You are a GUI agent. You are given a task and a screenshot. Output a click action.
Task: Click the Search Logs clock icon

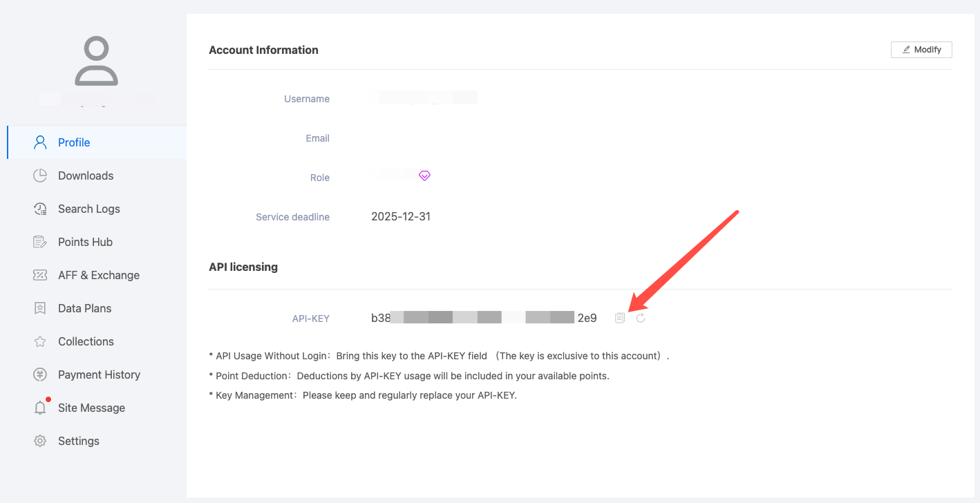pos(40,209)
